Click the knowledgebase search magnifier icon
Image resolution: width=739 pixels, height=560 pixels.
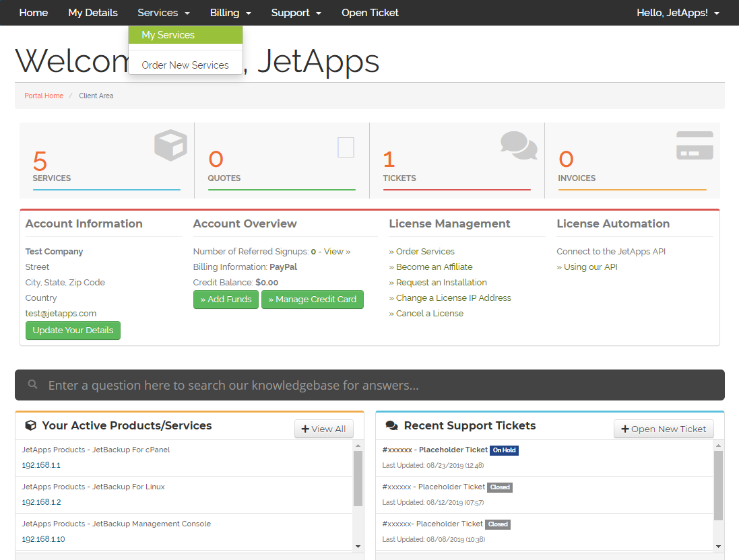(x=32, y=384)
